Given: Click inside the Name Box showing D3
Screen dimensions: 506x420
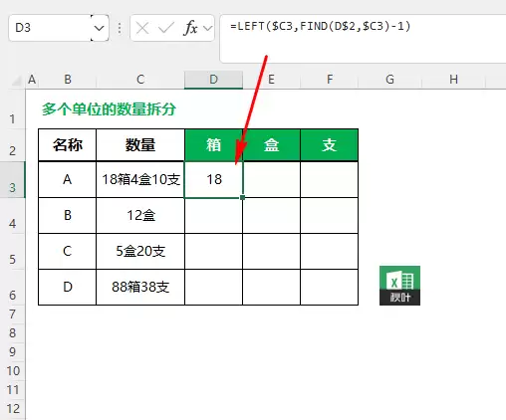Looking at the screenshot, I should pos(50,28).
